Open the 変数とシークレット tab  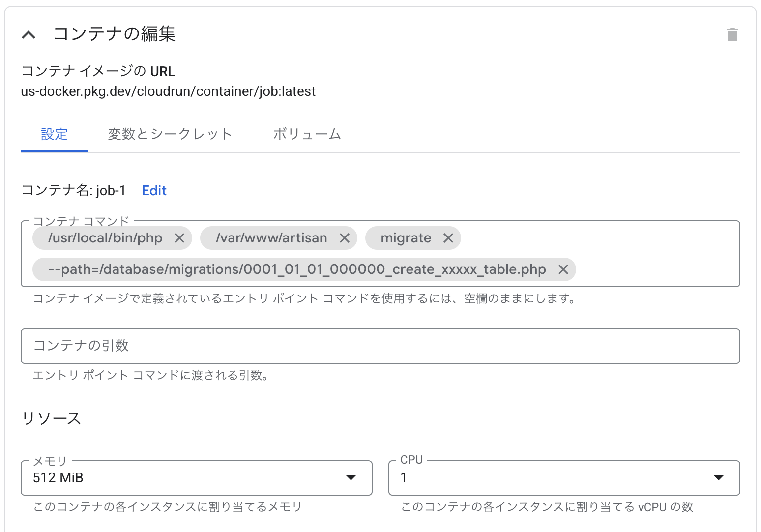point(170,134)
